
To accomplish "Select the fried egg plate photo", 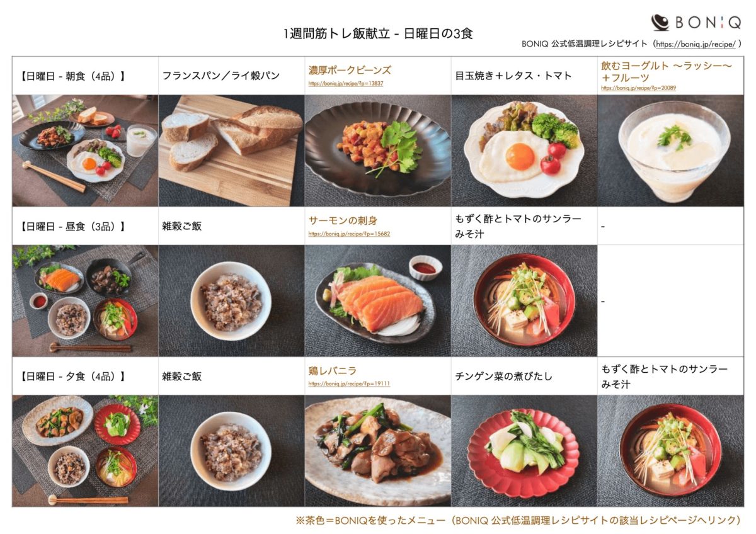I will click(524, 151).
